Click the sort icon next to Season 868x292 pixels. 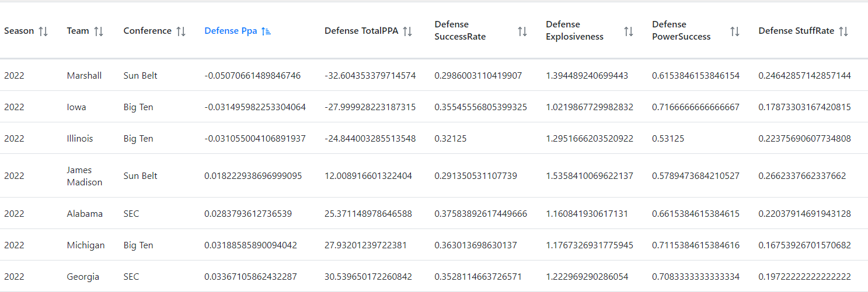[x=43, y=31]
